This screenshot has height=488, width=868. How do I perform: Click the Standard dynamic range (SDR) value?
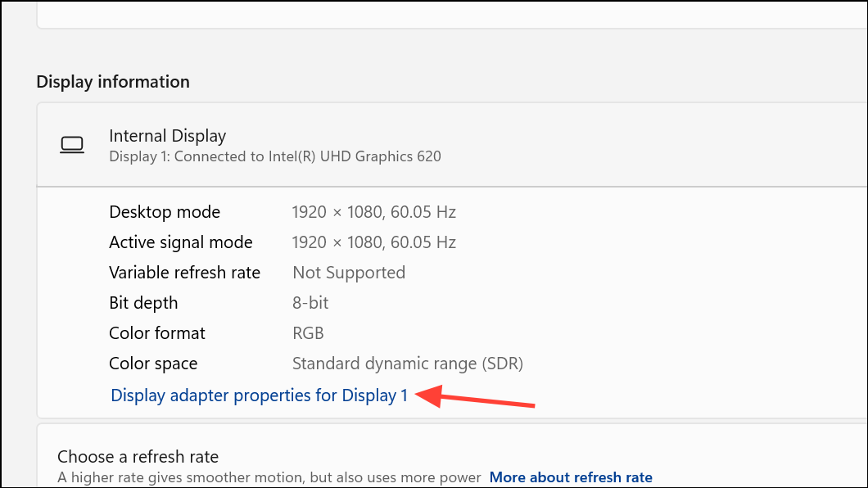407,364
